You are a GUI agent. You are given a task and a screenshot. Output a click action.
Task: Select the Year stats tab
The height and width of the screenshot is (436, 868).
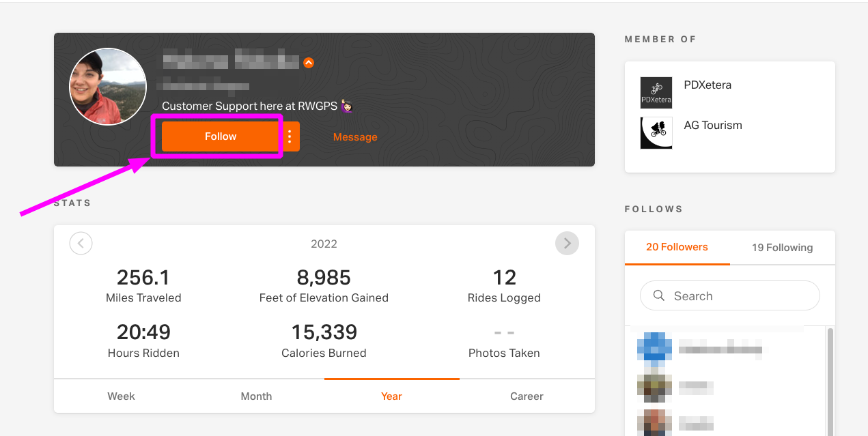392,396
